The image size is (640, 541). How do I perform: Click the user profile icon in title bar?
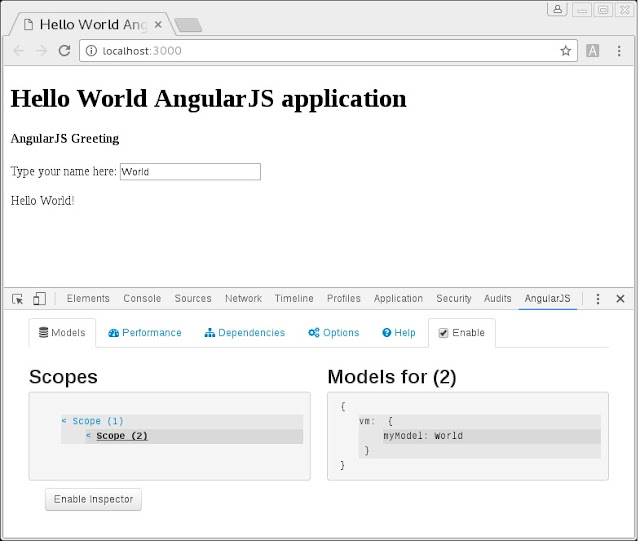[557, 9]
